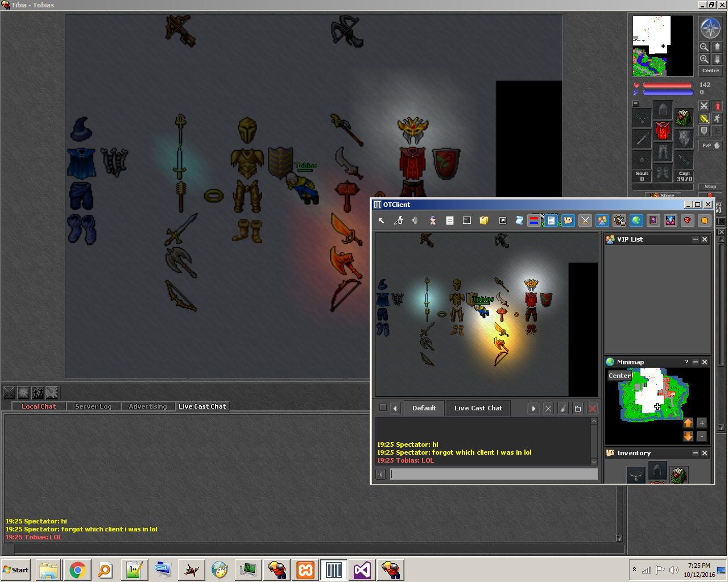728x582 pixels.
Task: Toggle PvP mode button
Action: coord(710,145)
